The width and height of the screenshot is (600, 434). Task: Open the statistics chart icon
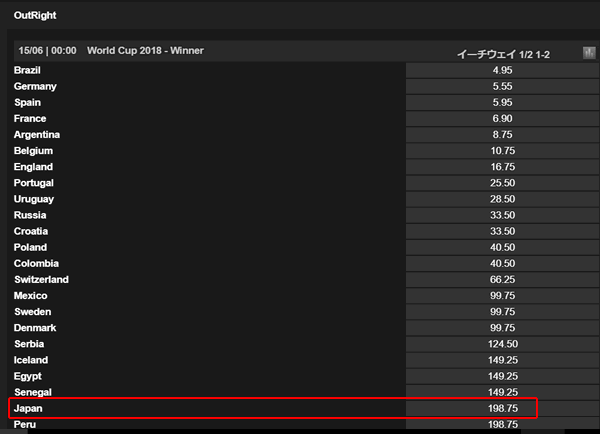589,53
